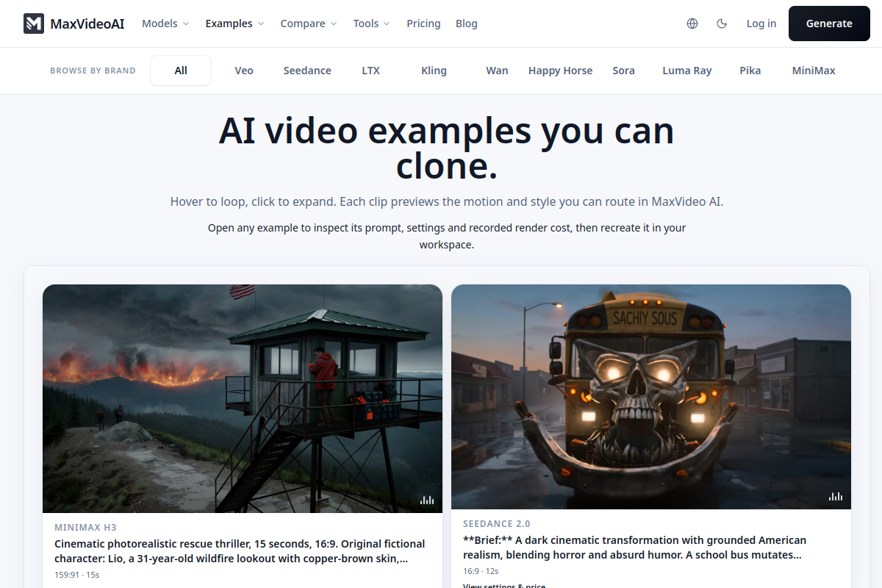882x588 pixels.
Task: Filter examples by LTX brand
Action: pos(371,71)
